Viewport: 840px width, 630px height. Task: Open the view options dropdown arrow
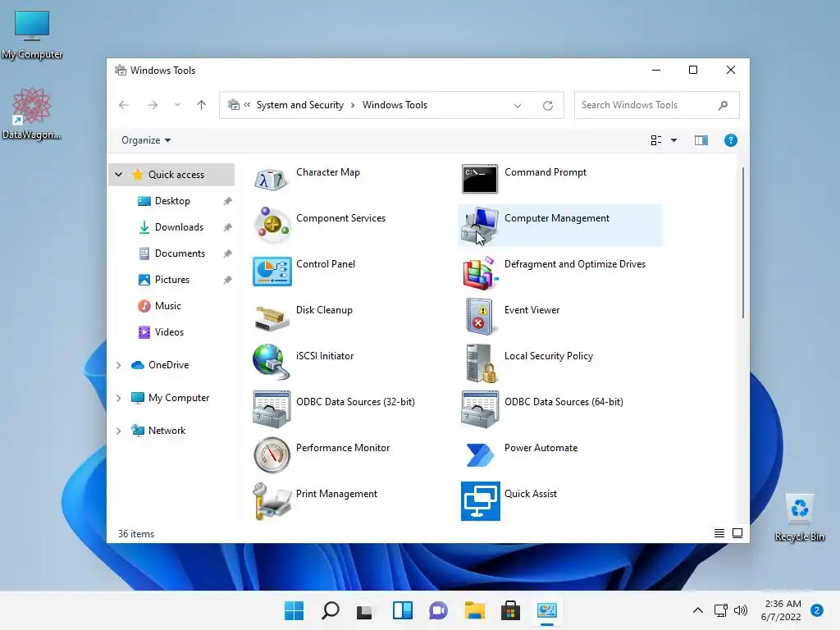674,140
